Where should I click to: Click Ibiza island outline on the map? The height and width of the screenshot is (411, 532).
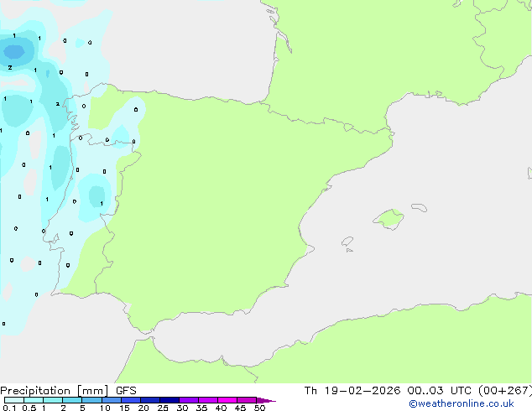347,242
